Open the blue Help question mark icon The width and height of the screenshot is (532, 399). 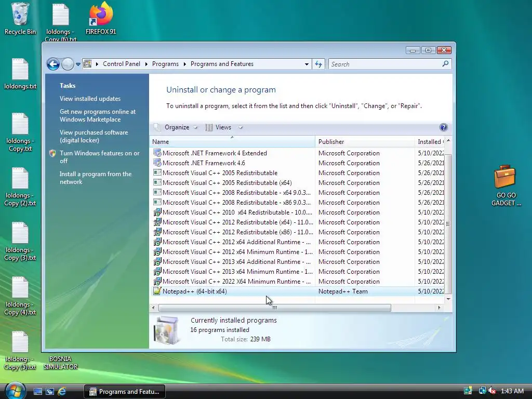click(443, 127)
